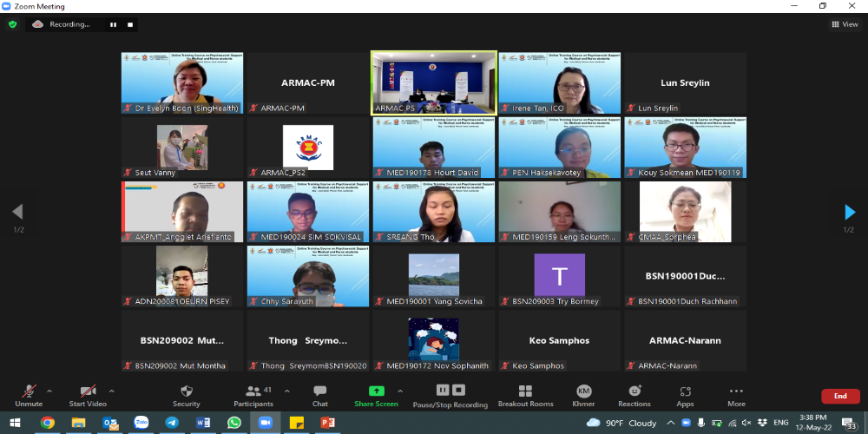Expand the Share Screen options arrow
This screenshot has height=434, width=868.
(402, 391)
